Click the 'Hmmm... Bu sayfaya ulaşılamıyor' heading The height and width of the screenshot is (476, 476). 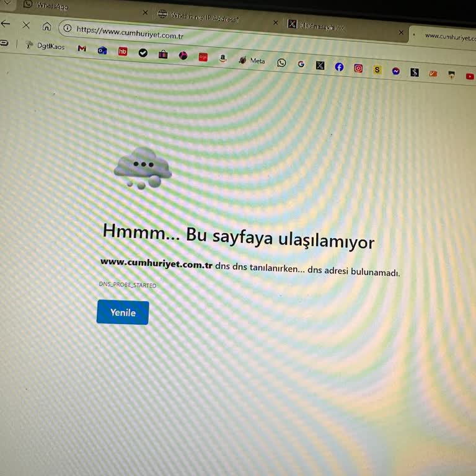tap(239, 237)
